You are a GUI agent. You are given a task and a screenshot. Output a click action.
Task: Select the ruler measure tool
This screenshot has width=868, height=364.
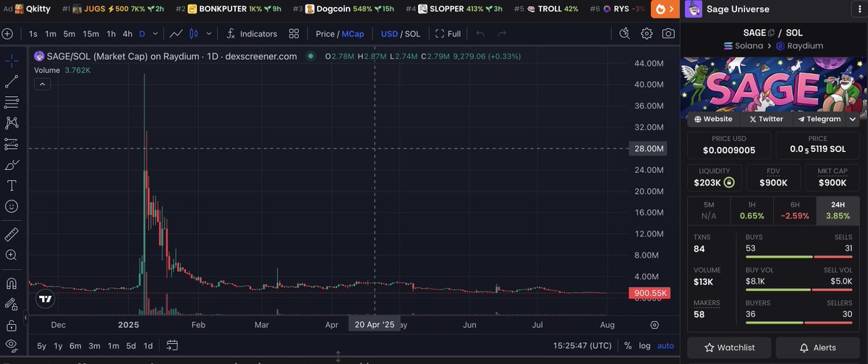click(x=12, y=234)
